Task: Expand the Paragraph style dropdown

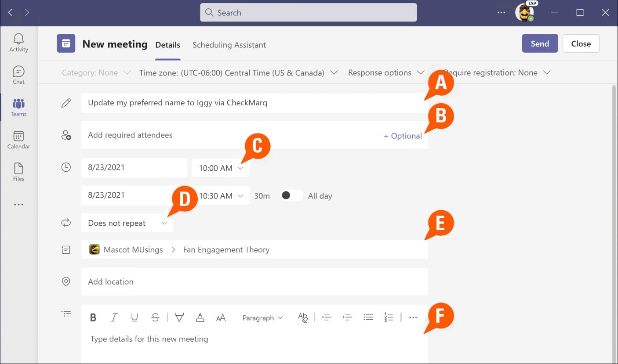Action: click(x=262, y=318)
